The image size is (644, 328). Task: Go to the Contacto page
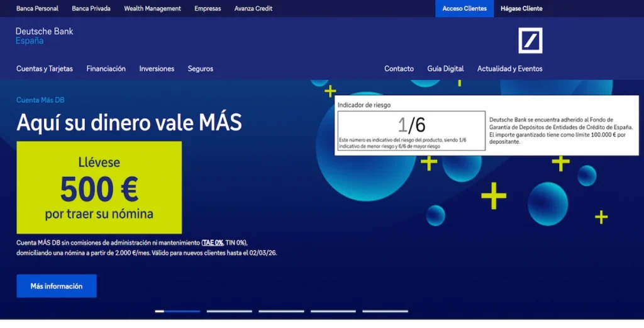(399, 69)
